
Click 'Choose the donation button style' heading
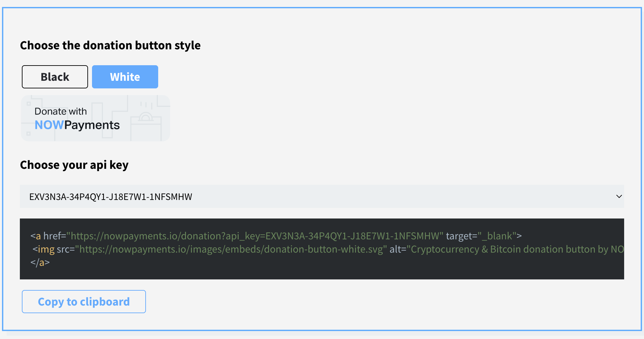pos(110,45)
